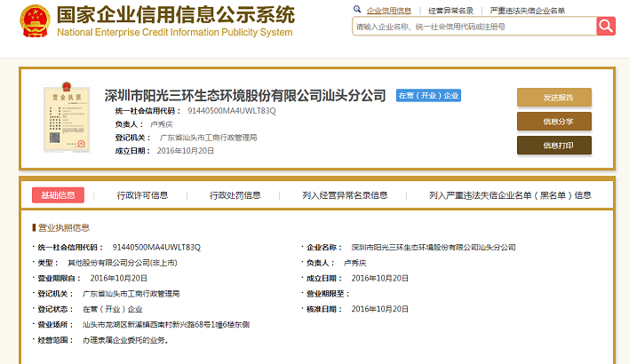Open the 行政许可信息 tab
Viewport: 629px width, 364px height.
(x=144, y=195)
